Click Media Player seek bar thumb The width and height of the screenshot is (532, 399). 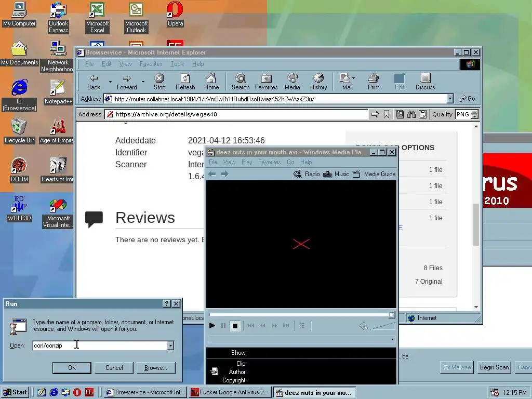392,315
